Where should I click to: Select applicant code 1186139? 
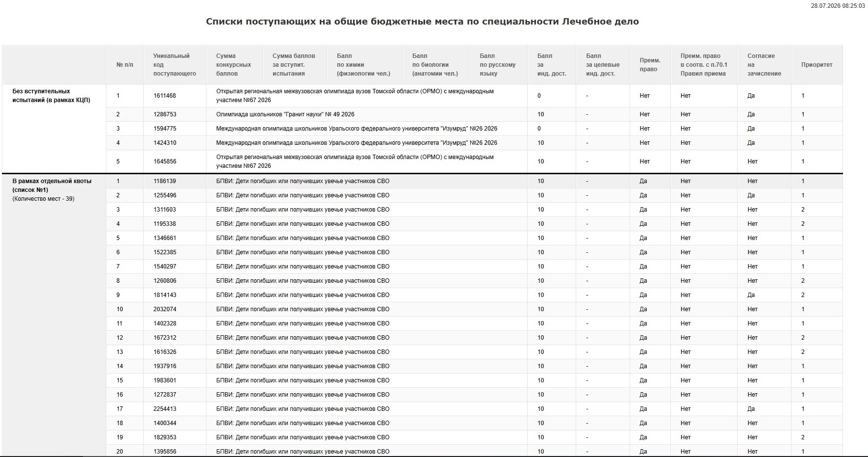pos(164,181)
